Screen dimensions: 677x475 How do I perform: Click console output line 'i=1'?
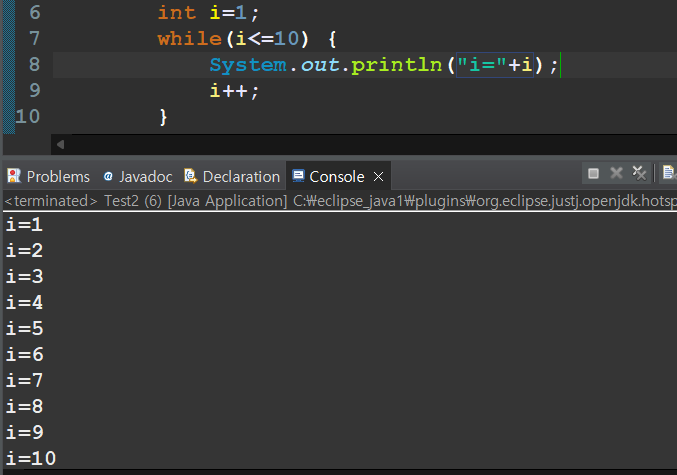(24, 225)
